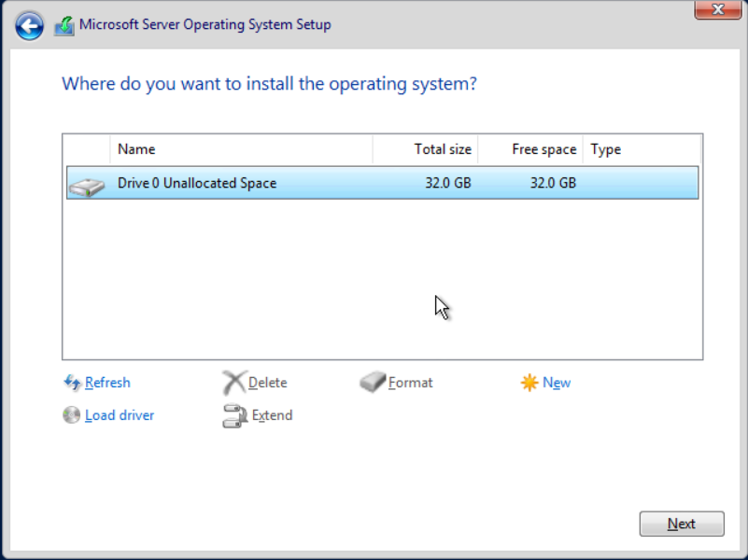Click the Format text link
The height and width of the screenshot is (560, 748).
[411, 383]
